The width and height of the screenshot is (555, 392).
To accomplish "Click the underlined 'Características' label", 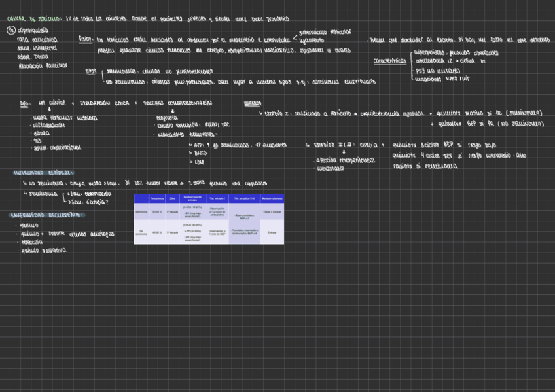I will (389, 62).
